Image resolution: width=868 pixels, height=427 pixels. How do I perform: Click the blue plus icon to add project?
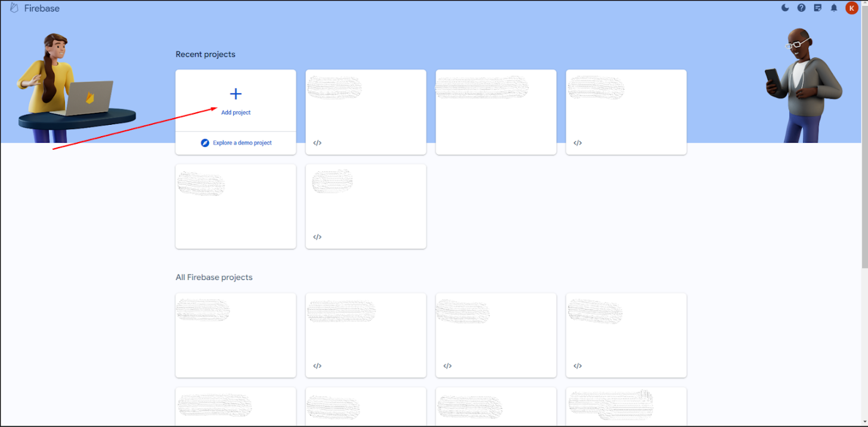pos(236,94)
